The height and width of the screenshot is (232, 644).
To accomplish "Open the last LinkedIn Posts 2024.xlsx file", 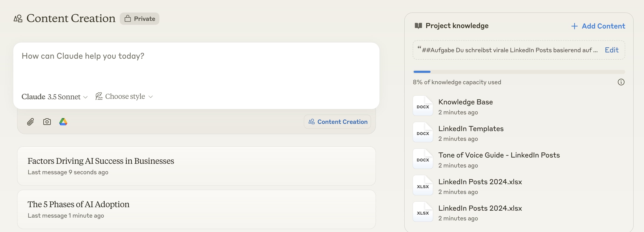I will pos(480,208).
